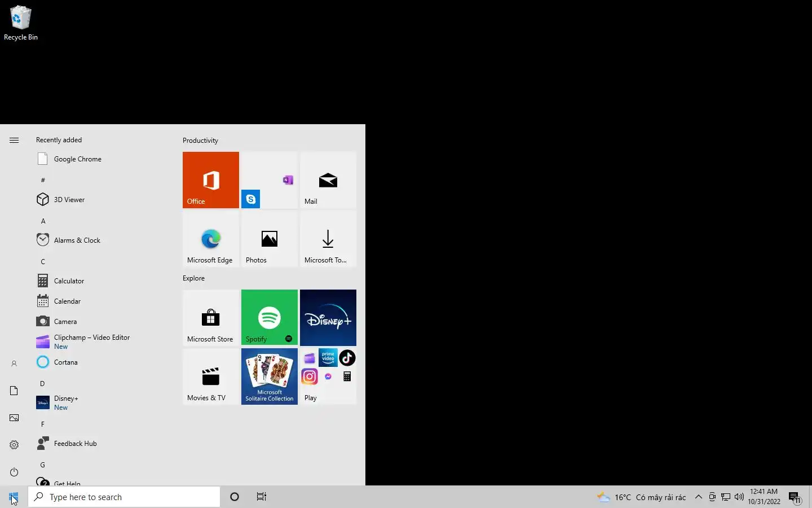Open the Mail tile
Image resolution: width=812 pixels, height=508 pixels.
click(x=328, y=180)
